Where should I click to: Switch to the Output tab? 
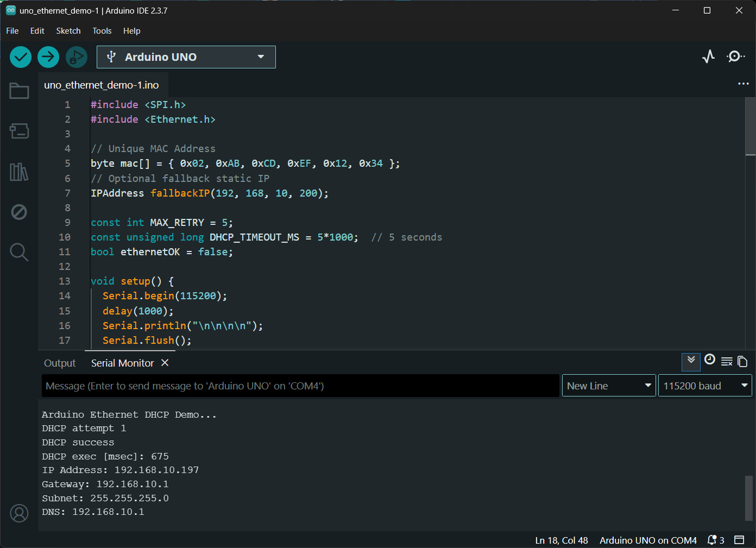[60, 363]
